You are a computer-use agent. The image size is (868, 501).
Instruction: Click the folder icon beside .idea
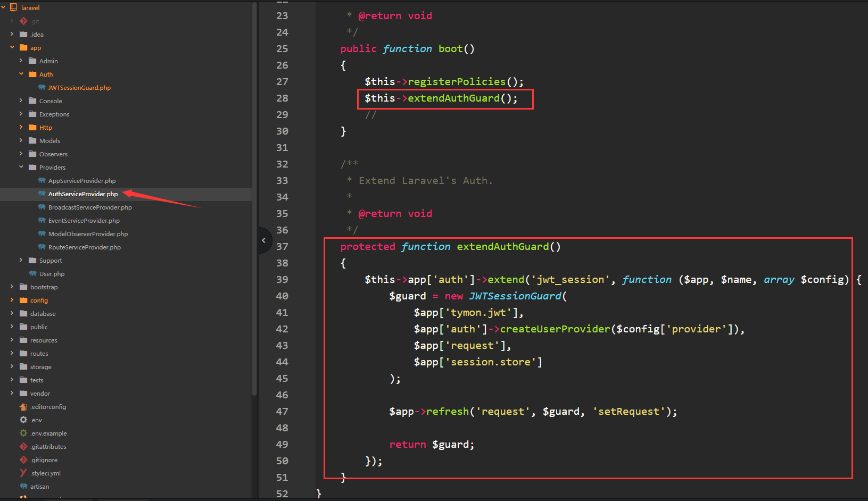pyautogui.click(x=23, y=34)
